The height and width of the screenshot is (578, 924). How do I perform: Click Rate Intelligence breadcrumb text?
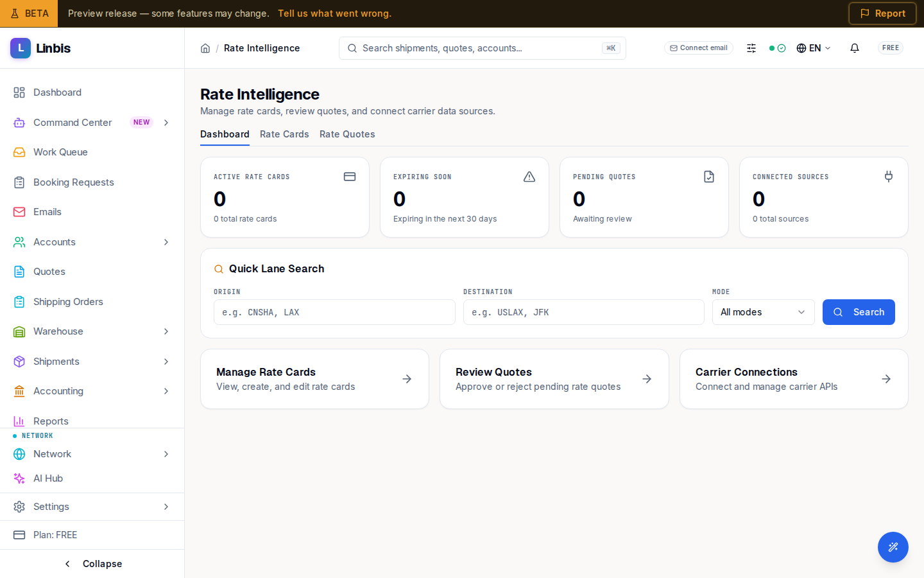tap(262, 48)
